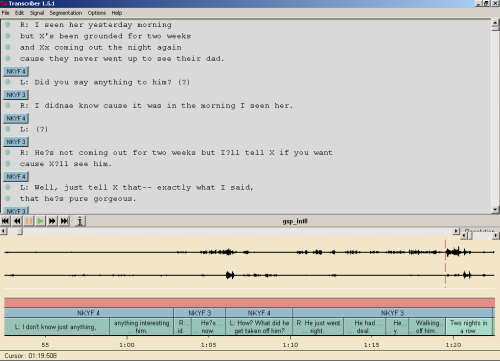Click the Resolution slider left arrow
The width and height of the screenshot is (500, 361).
(464, 236)
